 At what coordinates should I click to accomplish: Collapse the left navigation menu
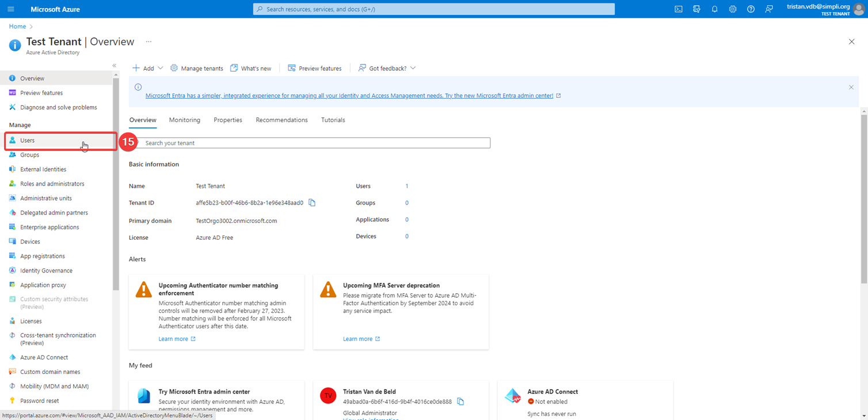pyautogui.click(x=114, y=66)
